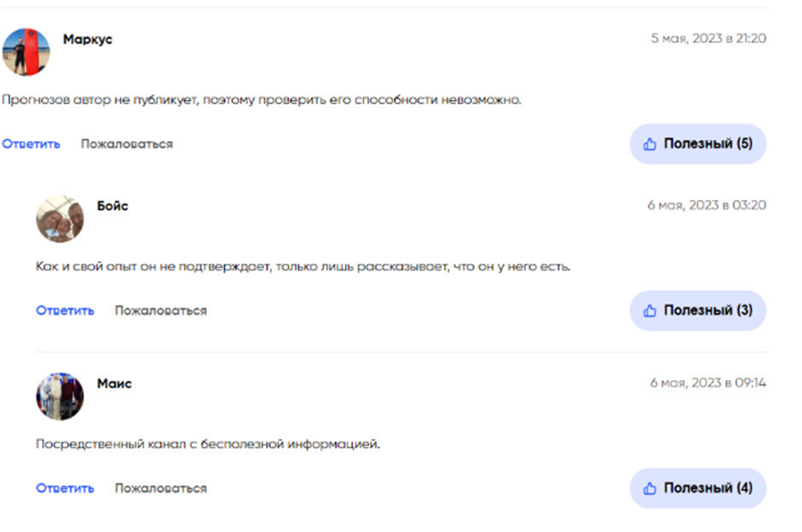Report Бойс's reply with Пожаловаться
Image resolution: width=802 pixels, height=532 pixels.
(161, 310)
